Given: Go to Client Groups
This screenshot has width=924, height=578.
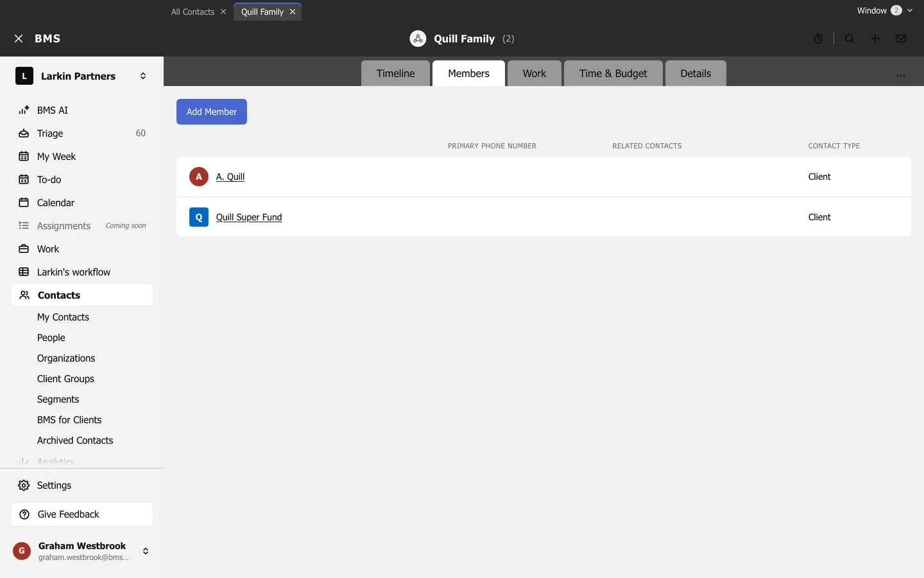Looking at the screenshot, I should [65, 379].
